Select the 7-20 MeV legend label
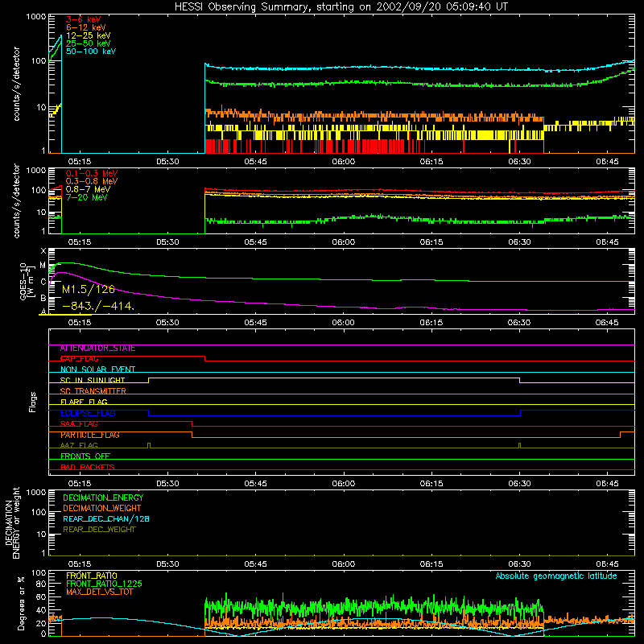Image resolution: width=644 pixels, height=644 pixels. (87, 197)
